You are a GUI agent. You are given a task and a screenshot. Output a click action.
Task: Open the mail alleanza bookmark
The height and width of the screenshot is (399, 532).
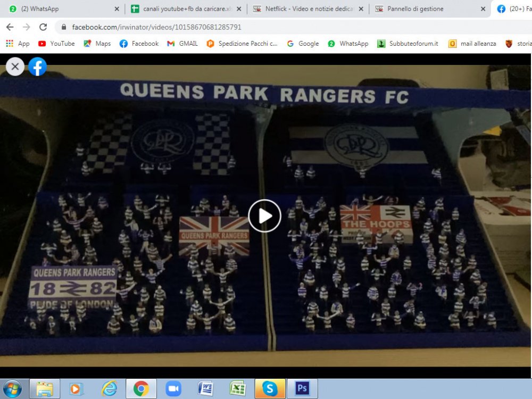point(472,44)
